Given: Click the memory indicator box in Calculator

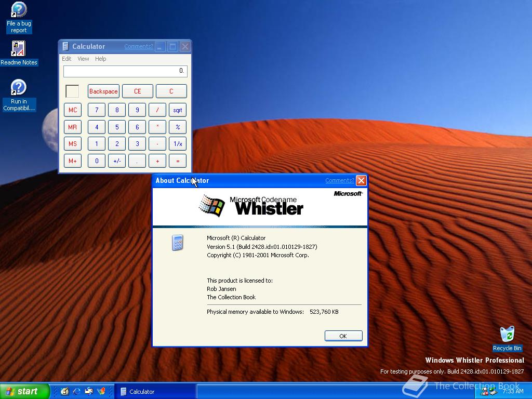Looking at the screenshot, I should [x=72, y=91].
